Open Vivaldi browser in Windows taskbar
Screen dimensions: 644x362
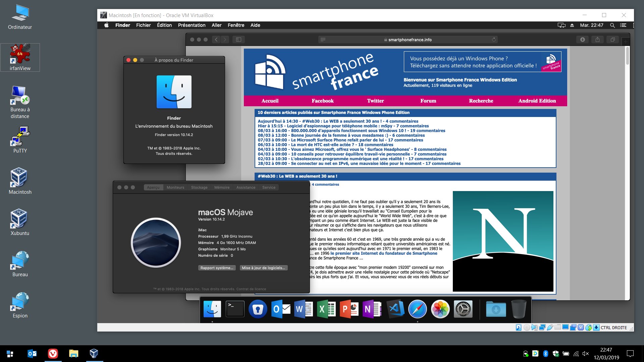pyautogui.click(x=53, y=353)
